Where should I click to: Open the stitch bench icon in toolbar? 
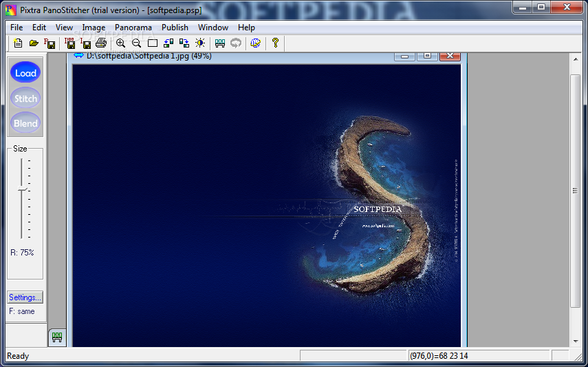220,43
